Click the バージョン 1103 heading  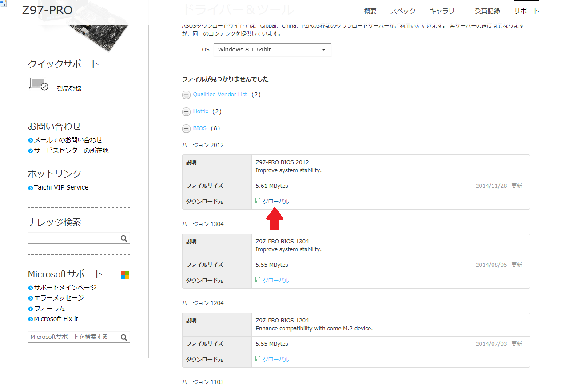(203, 382)
